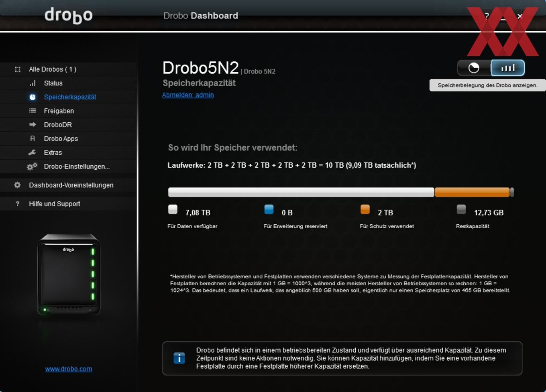Click the orange 'Für Schutz verwendet' swatch
546x392 pixels.
pyautogui.click(x=365, y=209)
